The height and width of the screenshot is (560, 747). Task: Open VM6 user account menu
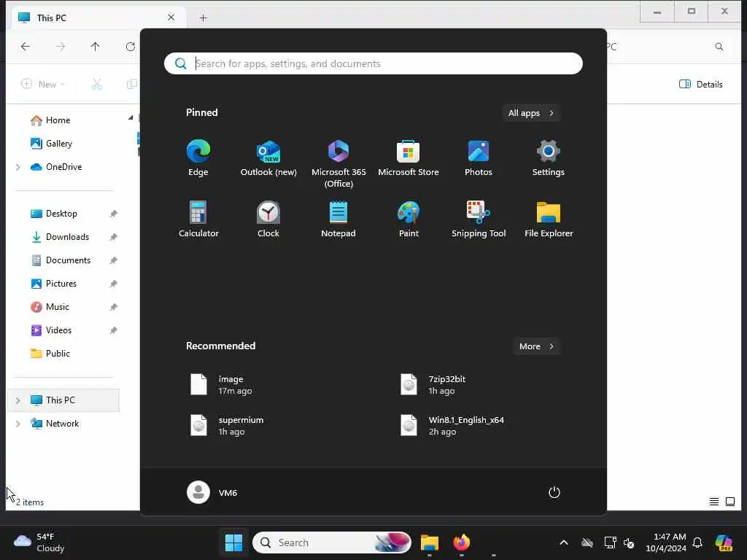coord(212,492)
